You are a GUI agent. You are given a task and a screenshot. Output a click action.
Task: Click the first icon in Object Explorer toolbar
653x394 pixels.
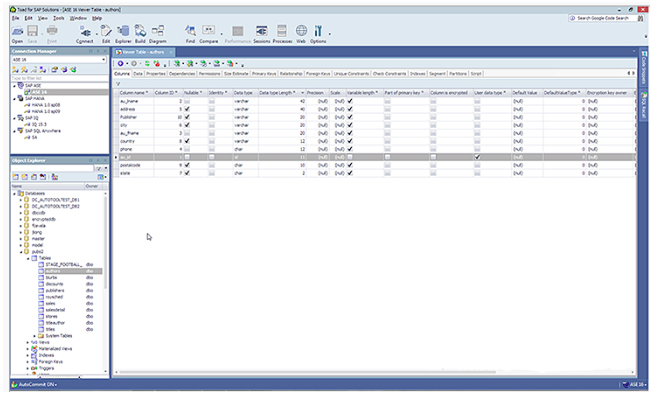click(16, 177)
